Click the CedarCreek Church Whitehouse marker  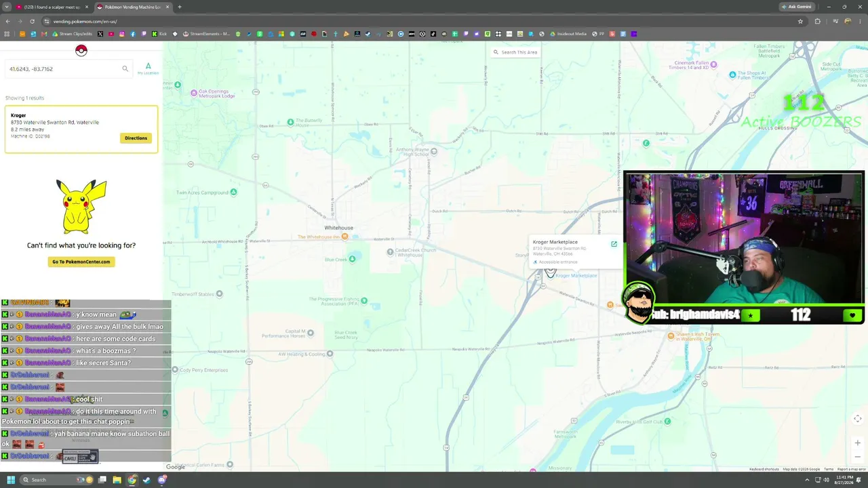click(390, 251)
